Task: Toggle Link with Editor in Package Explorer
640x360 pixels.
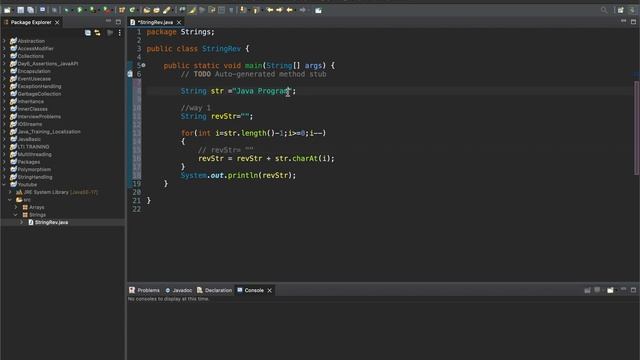Action: [x=98, y=33]
